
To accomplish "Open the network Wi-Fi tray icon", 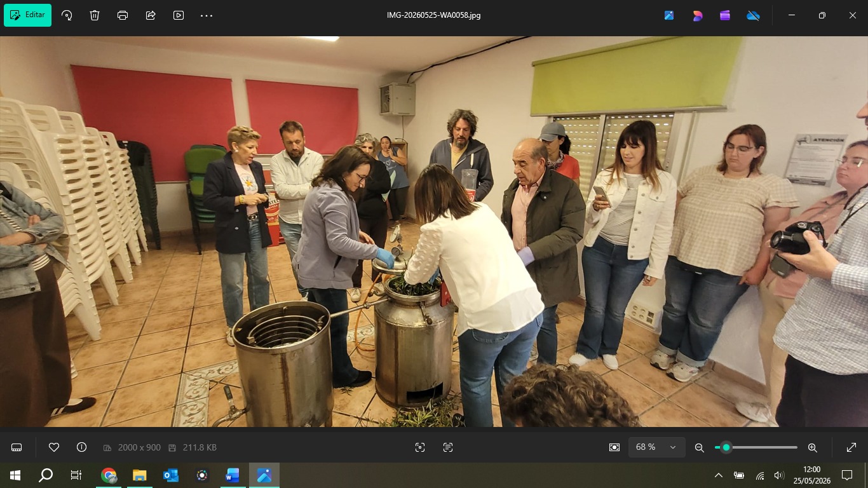I will 760,475.
